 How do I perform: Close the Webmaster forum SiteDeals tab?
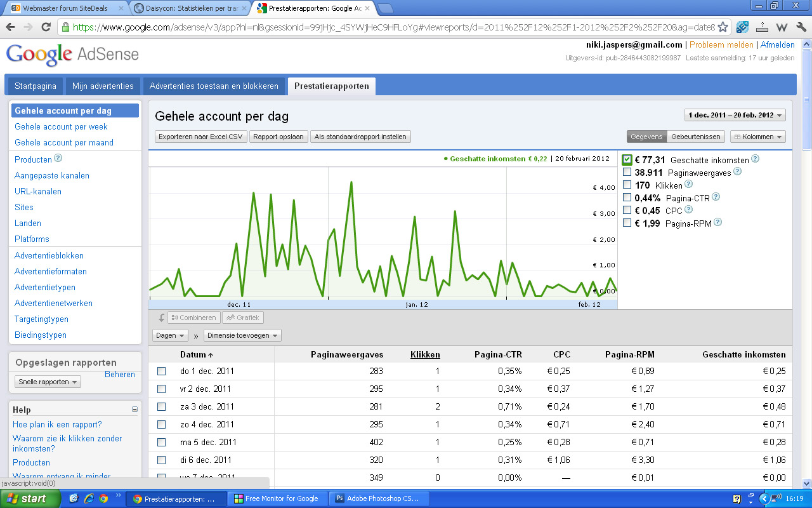coord(121,8)
